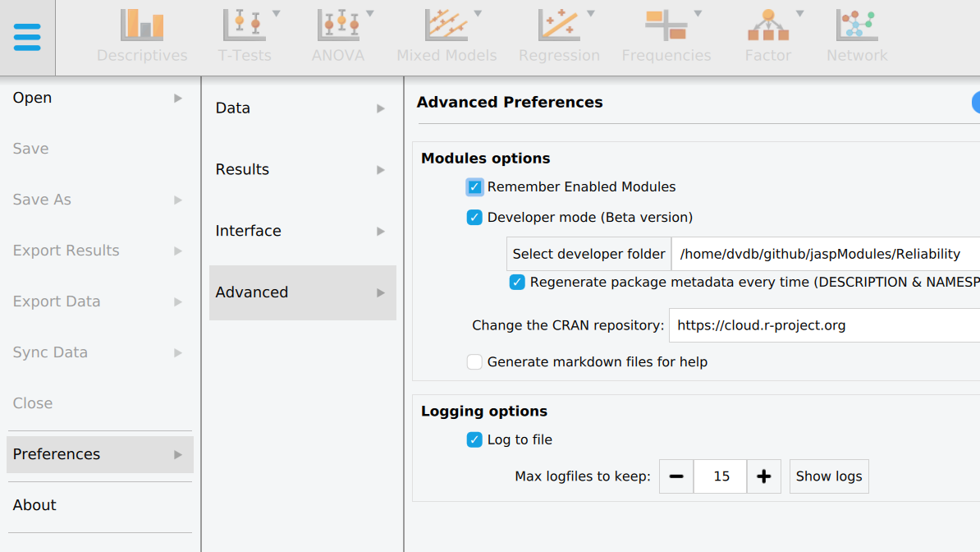Viewport: 980px width, 552px height.
Task: Click the hamburger main menu icon
Action: [x=27, y=37]
